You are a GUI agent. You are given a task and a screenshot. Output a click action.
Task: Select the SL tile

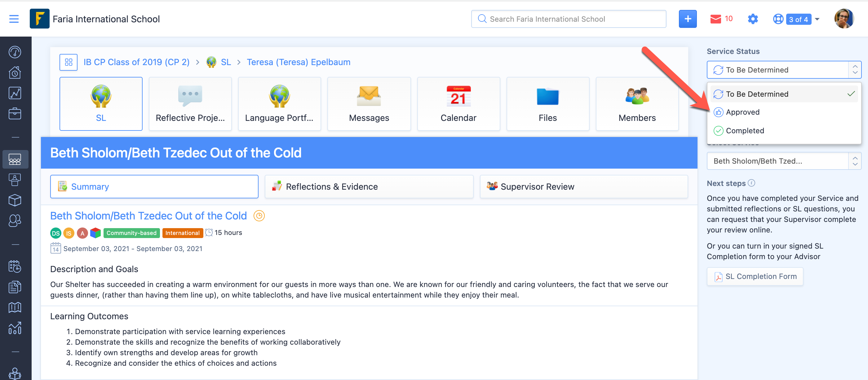101,104
